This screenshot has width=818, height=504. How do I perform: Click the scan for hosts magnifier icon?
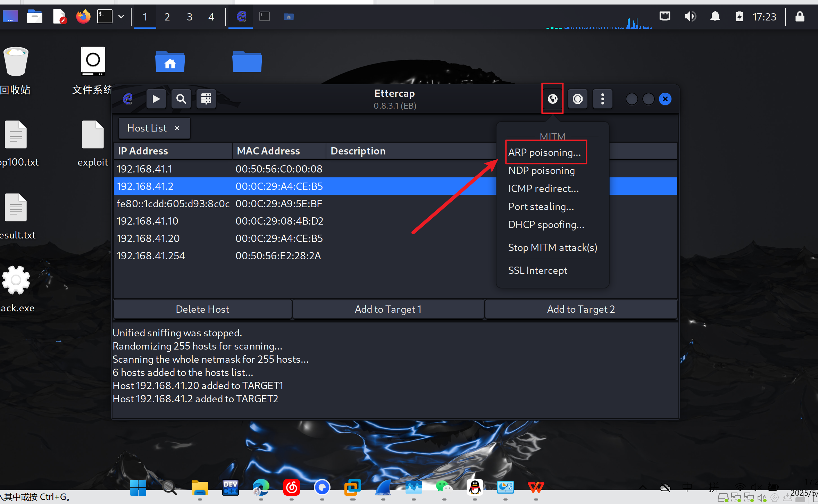point(181,99)
